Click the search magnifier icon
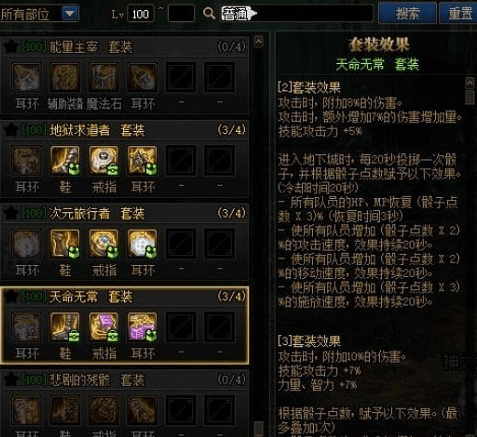 coord(209,13)
